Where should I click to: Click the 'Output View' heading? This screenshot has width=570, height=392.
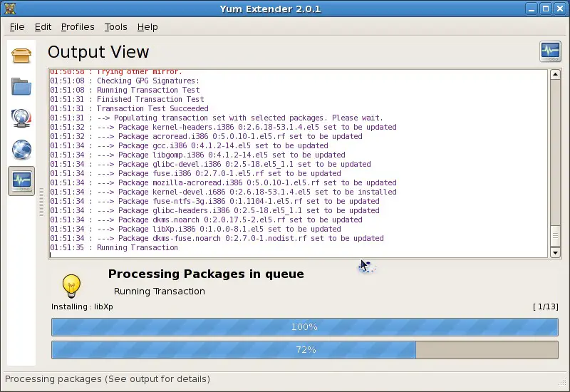point(98,52)
